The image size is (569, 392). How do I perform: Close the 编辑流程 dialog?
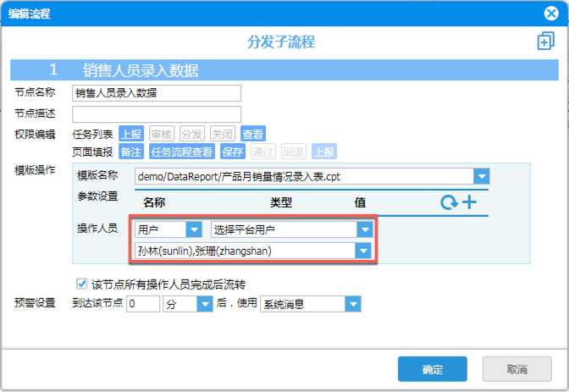[551, 14]
